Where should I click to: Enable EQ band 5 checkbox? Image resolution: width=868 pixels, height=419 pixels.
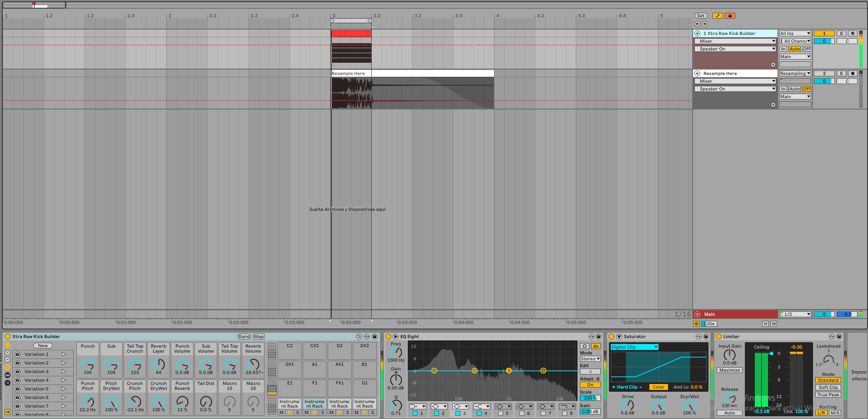pyautogui.click(x=500, y=414)
